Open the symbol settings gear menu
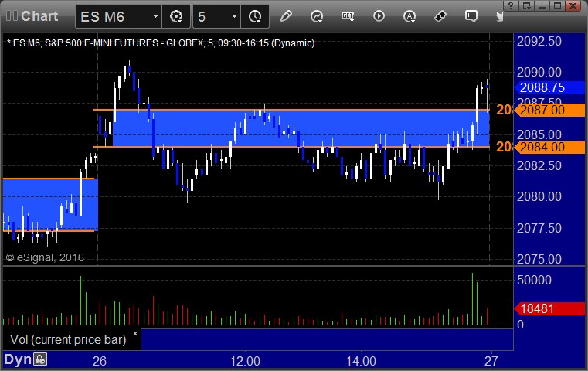This screenshot has width=588, height=371. [x=176, y=16]
